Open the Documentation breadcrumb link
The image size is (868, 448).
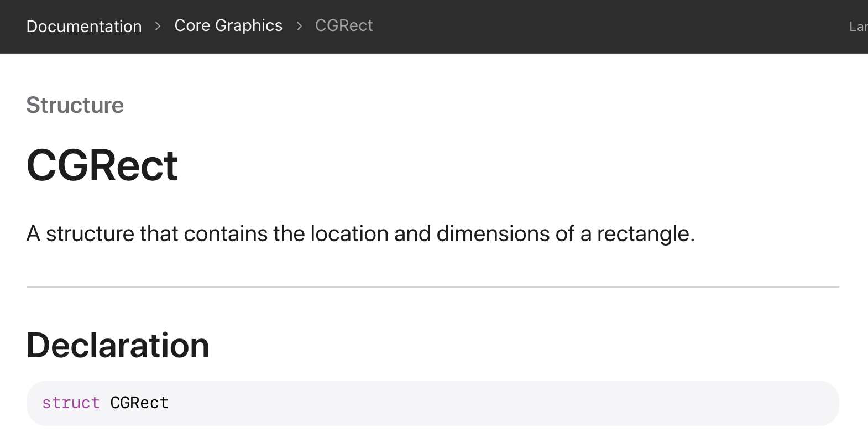[84, 26]
